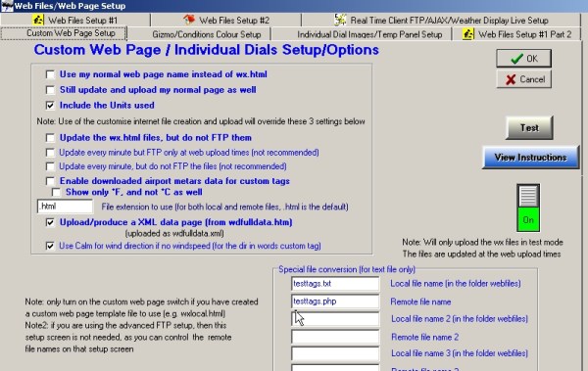The image size is (588, 371).
Task: Click the Test button
Action: coord(529,128)
